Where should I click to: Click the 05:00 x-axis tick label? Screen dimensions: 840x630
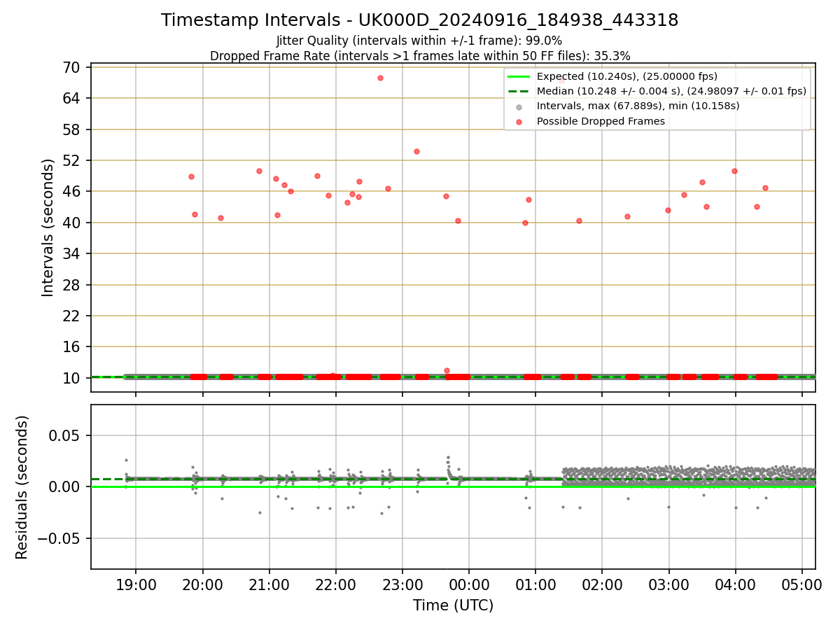[801, 585]
